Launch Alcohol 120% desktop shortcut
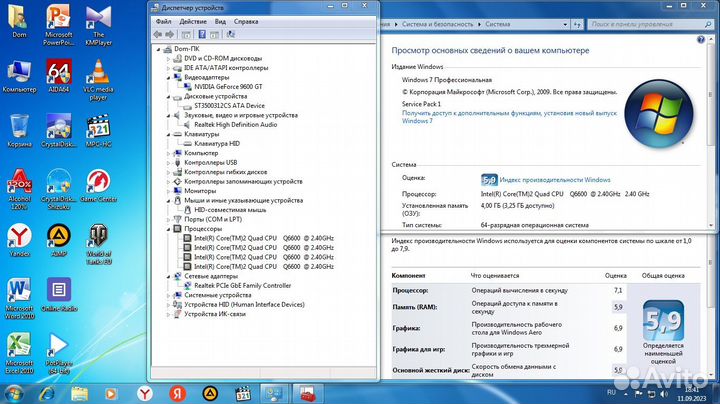This screenshot has width=720, height=404. point(19,189)
